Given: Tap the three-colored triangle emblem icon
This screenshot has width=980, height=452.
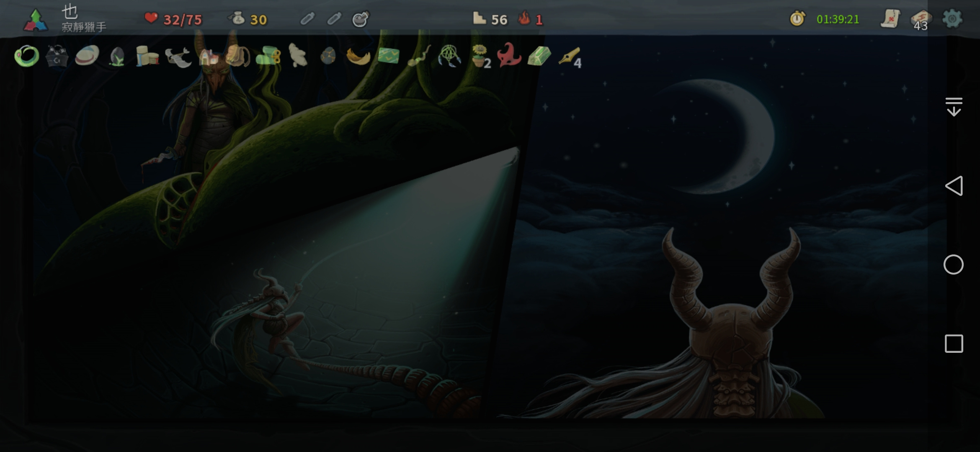Looking at the screenshot, I should (x=36, y=20).
